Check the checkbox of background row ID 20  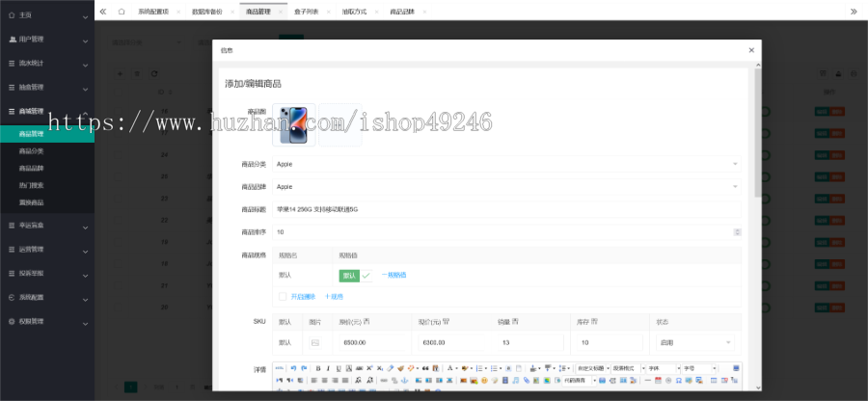coord(118,307)
